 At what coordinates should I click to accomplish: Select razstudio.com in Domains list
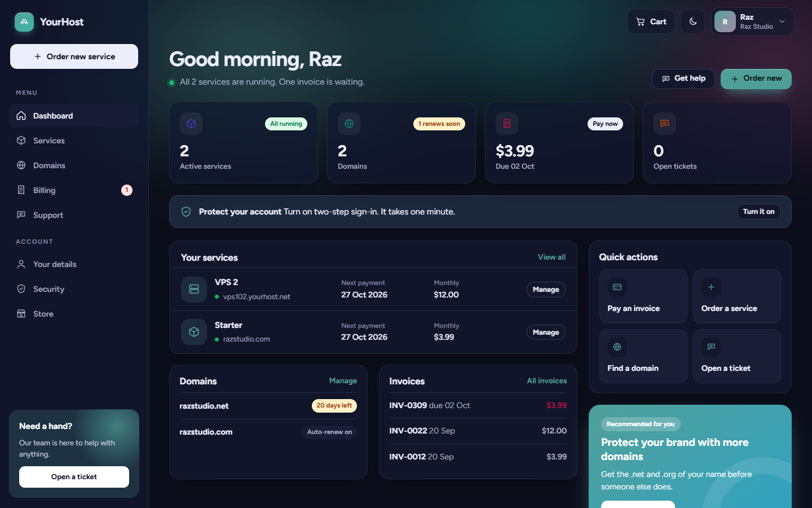[268, 432]
